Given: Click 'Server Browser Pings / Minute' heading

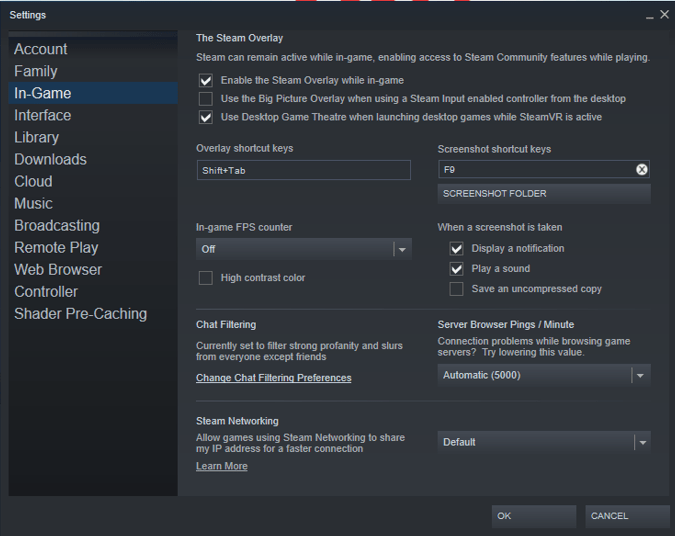Looking at the screenshot, I should click(506, 325).
